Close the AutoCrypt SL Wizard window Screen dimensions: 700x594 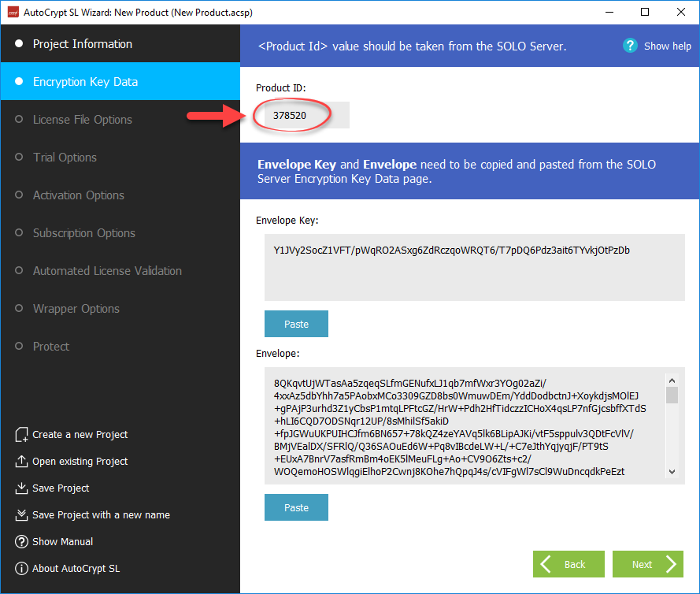coord(681,12)
